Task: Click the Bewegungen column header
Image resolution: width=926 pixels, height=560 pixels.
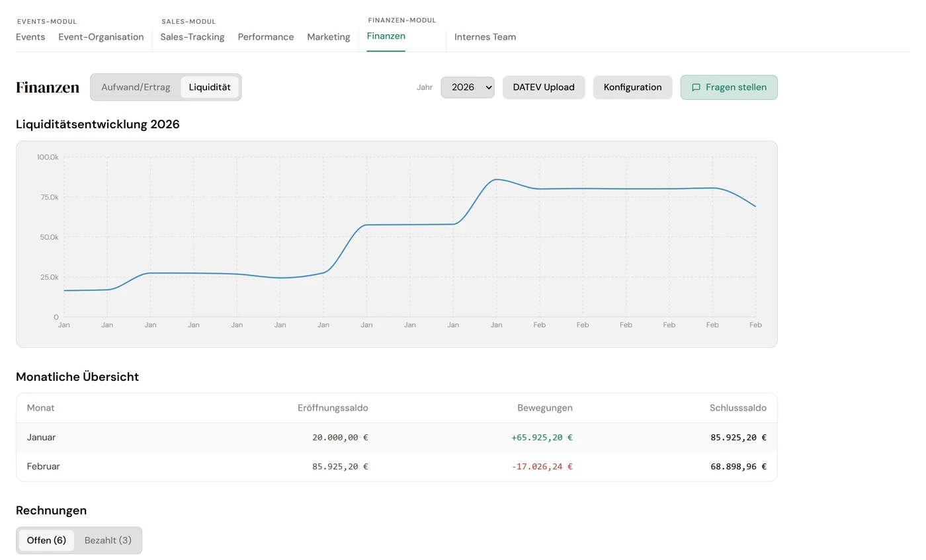Action: coord(545,408)
